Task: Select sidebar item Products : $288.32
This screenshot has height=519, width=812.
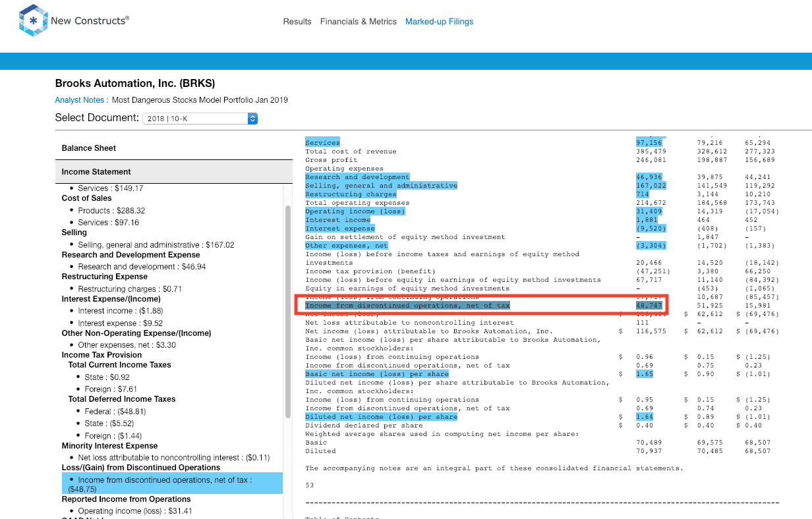Action: (111, 211)
